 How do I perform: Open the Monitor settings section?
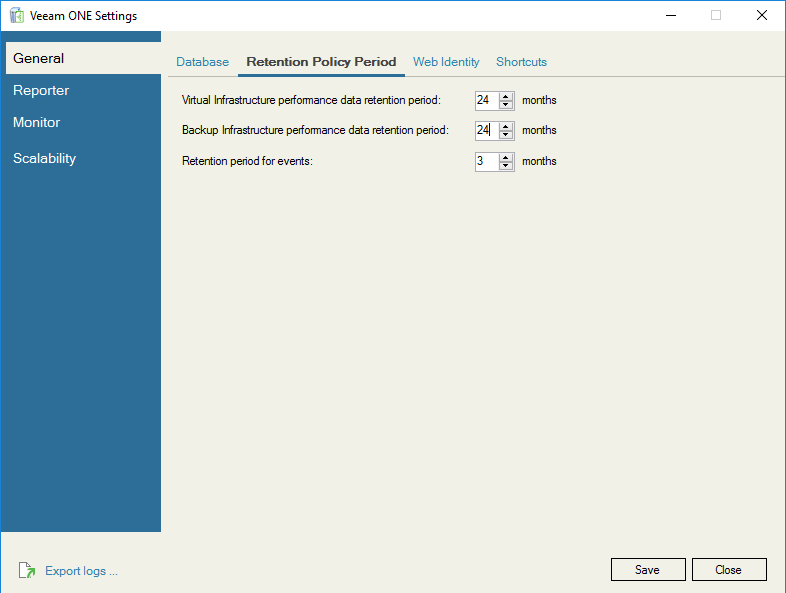(x=37, y=122)
